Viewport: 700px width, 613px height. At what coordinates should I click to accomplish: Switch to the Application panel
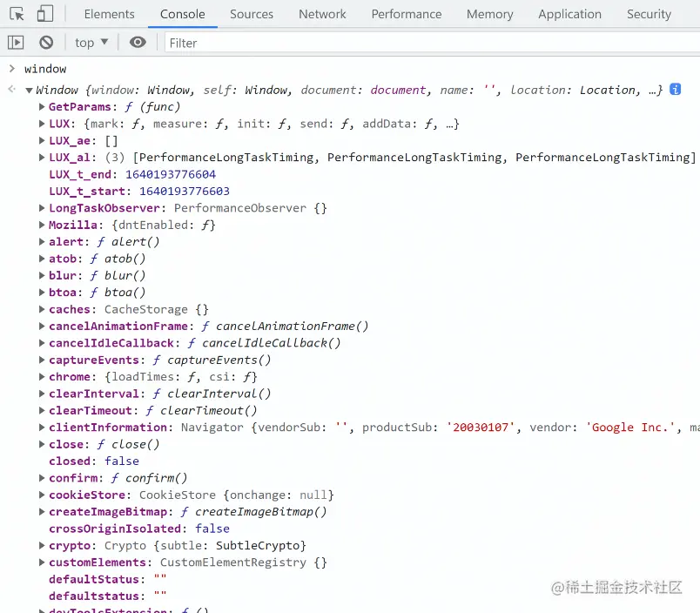click(569, 14)
